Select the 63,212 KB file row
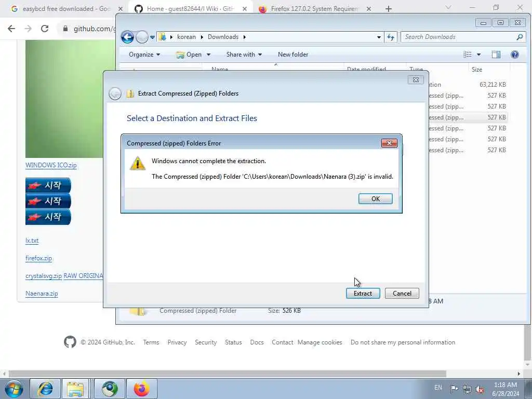 [468, 85]
